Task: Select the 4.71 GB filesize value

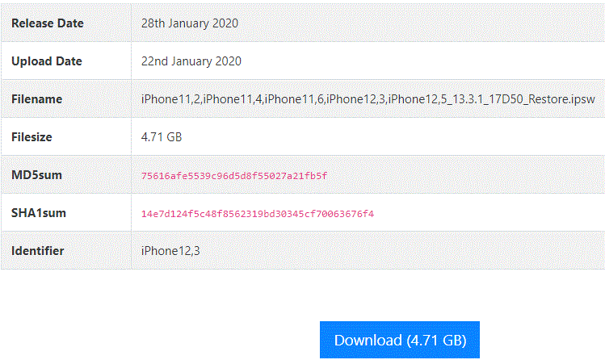Action: (162, 137)
